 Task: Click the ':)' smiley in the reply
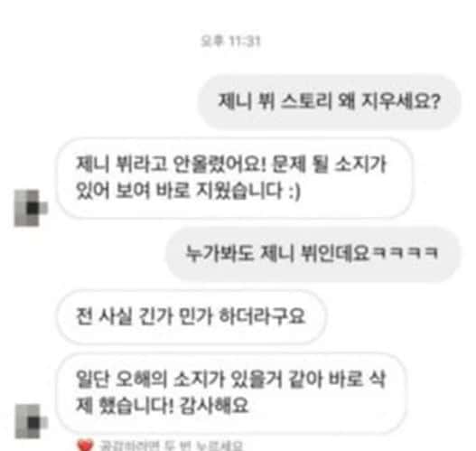[294, 192]
